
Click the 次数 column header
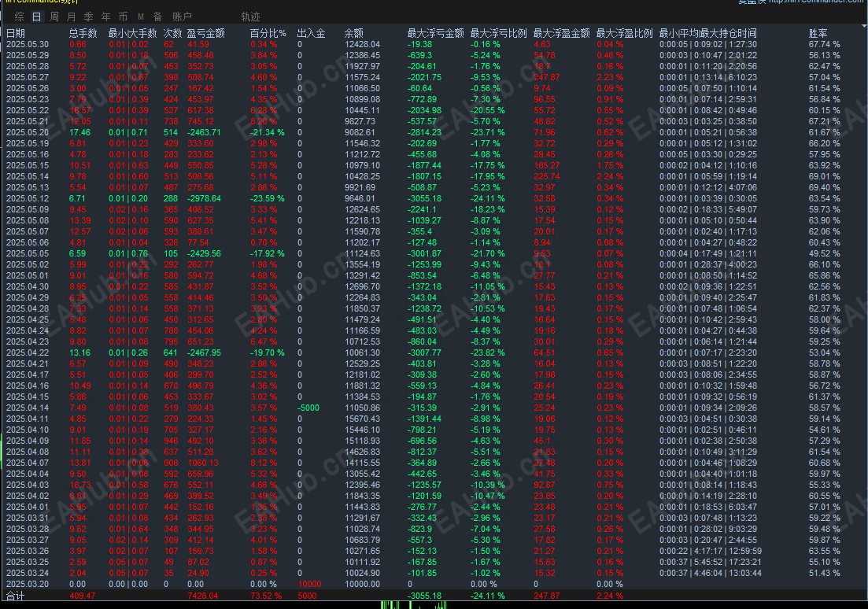pos(172,33)
